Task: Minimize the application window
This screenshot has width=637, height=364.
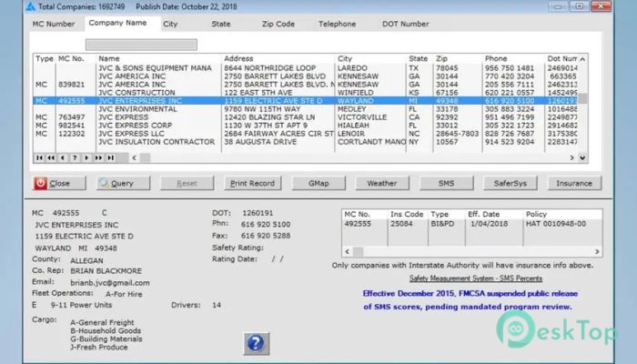Action: pos(559,6)
